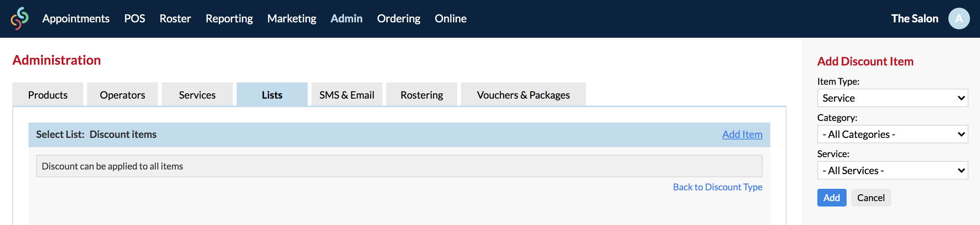
Task: Open the user avatar 'A' icon
Action: point(959,18)
